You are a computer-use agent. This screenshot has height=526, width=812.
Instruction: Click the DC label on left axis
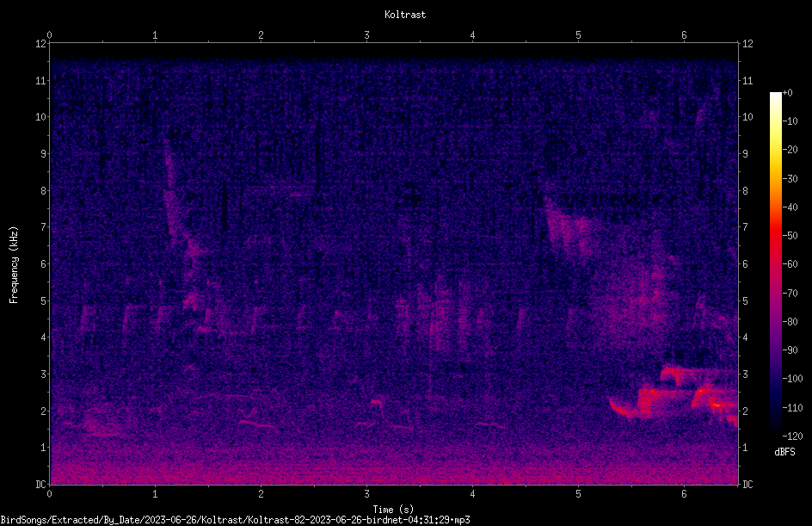tap(41, 485)
